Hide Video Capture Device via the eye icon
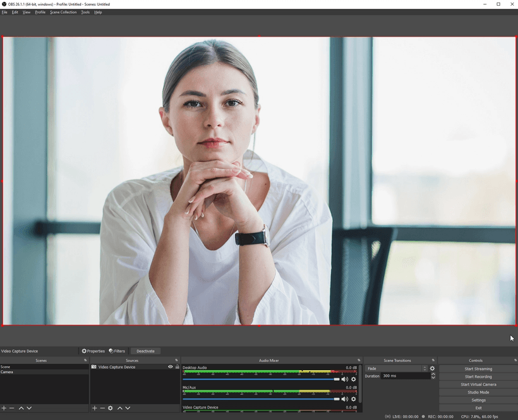518x420 pixels. (x=171, y=367)
